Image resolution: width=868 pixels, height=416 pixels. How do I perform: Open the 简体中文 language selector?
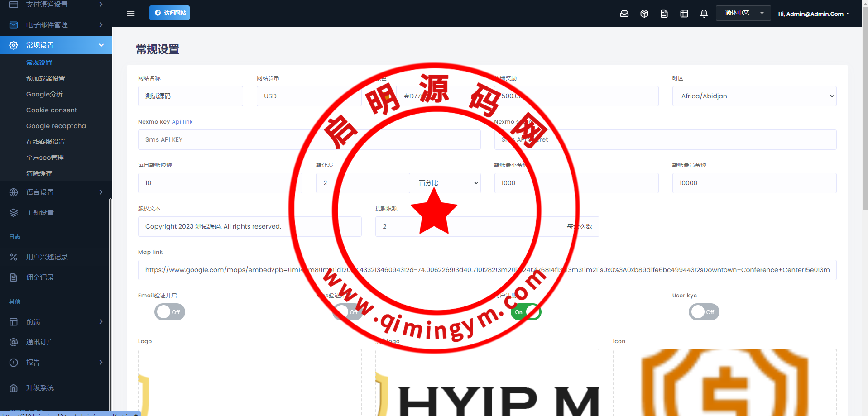(743, 13)
